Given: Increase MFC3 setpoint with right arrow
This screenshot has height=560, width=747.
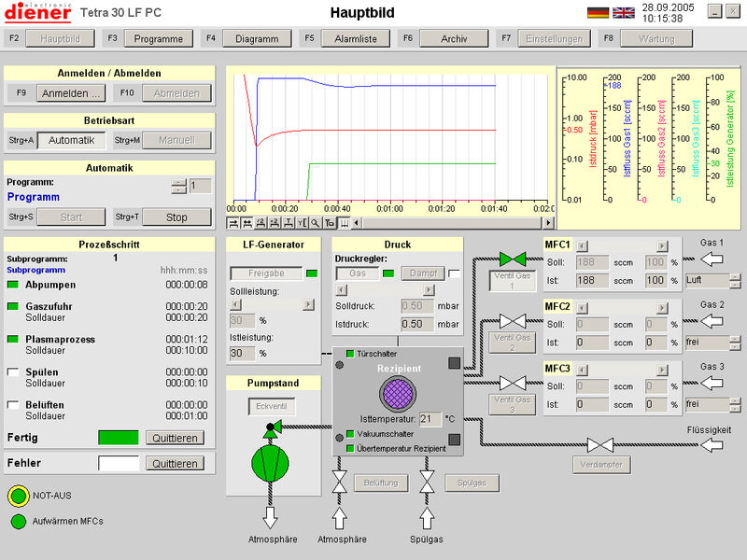Looking at the screenshot, I should click(662, 370).
